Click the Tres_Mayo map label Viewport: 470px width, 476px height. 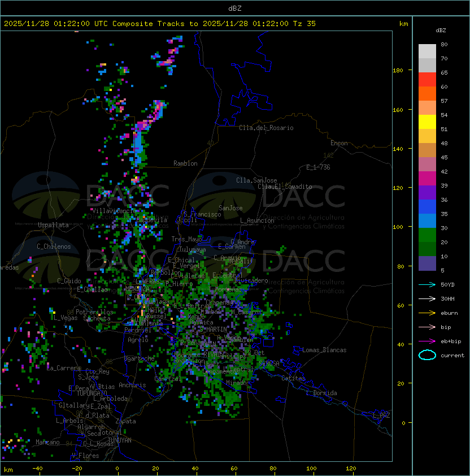coord(186,239)
